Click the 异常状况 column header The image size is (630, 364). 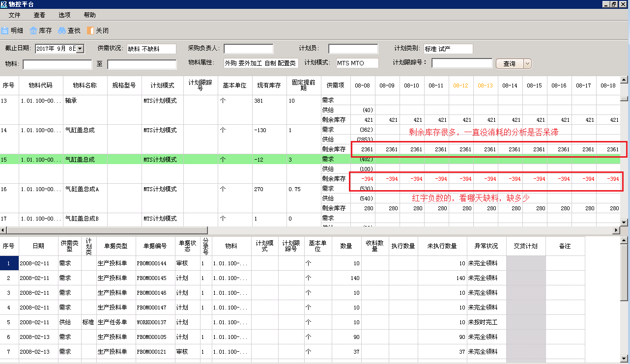click(487, 246)
